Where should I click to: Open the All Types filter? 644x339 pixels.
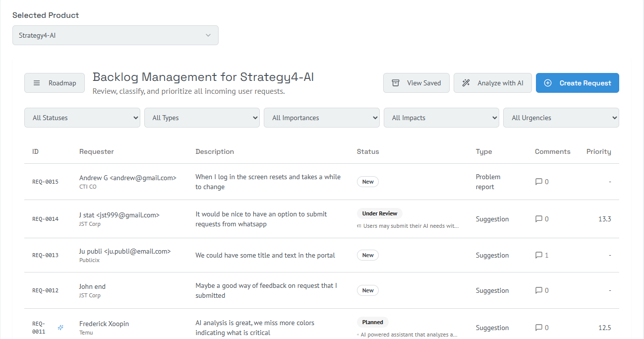tap(202, 118)
